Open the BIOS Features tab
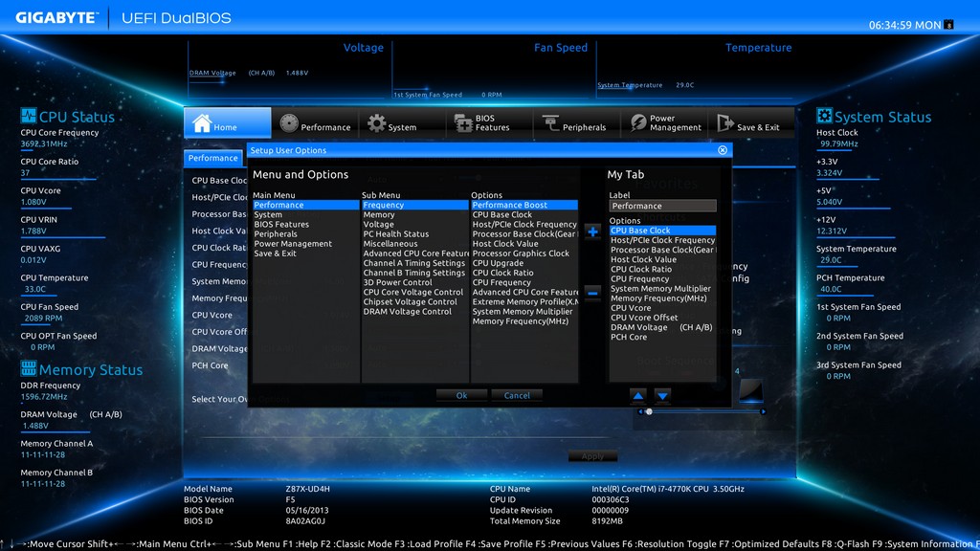Image resolution: width=980 pixels, height=551 pixels. pos(489,122)
